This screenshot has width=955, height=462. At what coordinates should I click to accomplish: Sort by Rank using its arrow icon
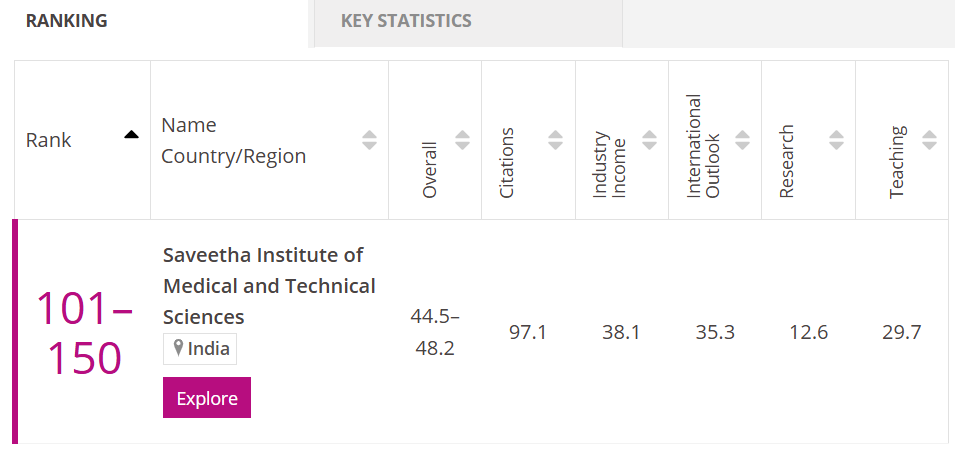[131, 135]
